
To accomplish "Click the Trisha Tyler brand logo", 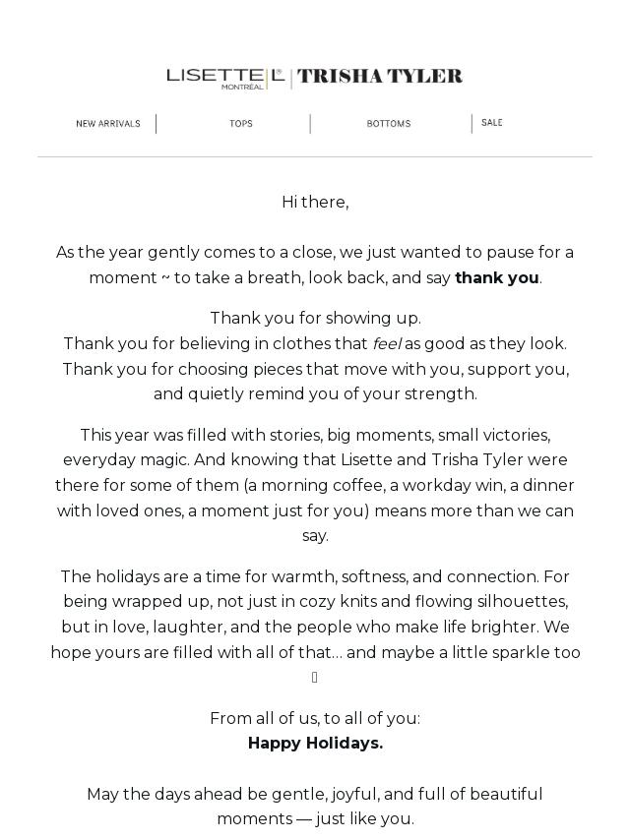I will click(380, 77).
